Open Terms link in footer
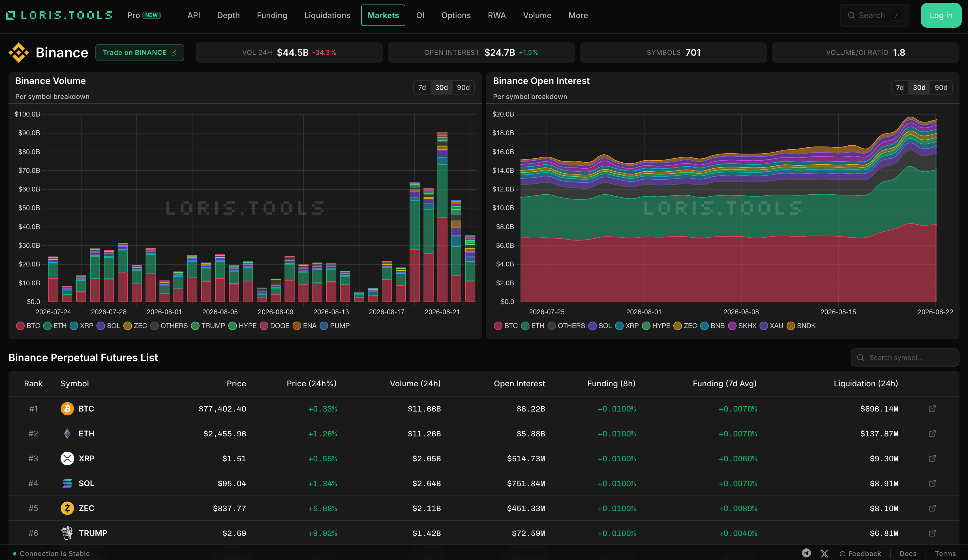The width and height of the screenshot is (968, 560). (945, 553)
